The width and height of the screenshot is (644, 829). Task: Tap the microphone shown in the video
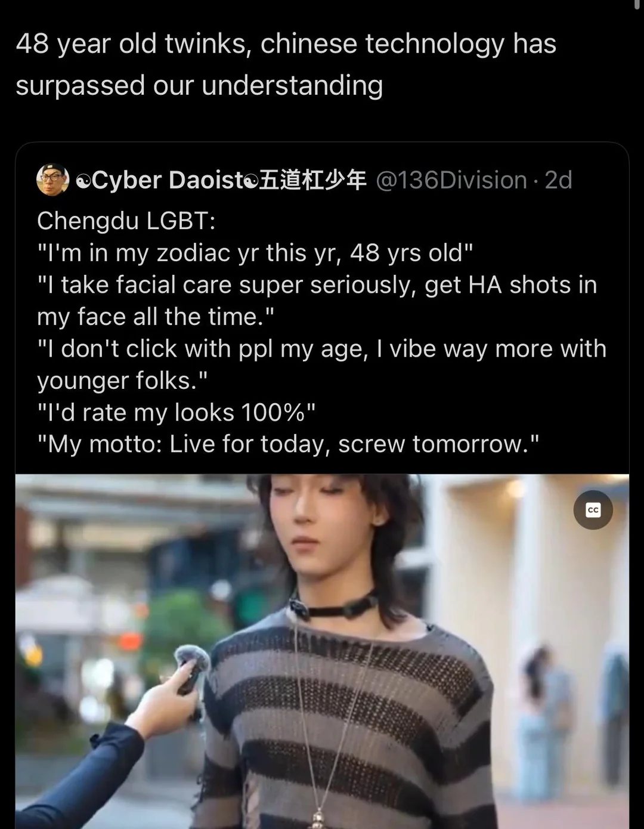192,667
